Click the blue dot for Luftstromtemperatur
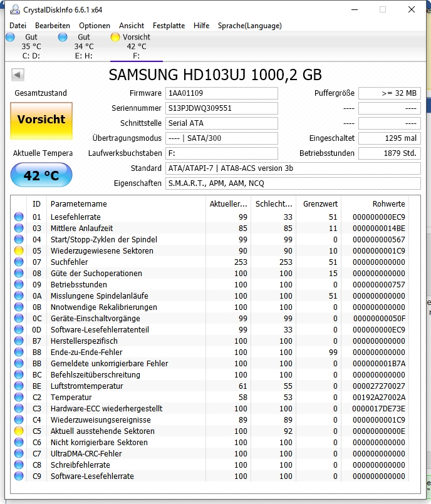Screen dimensions: 431x504 pos(19,386)
